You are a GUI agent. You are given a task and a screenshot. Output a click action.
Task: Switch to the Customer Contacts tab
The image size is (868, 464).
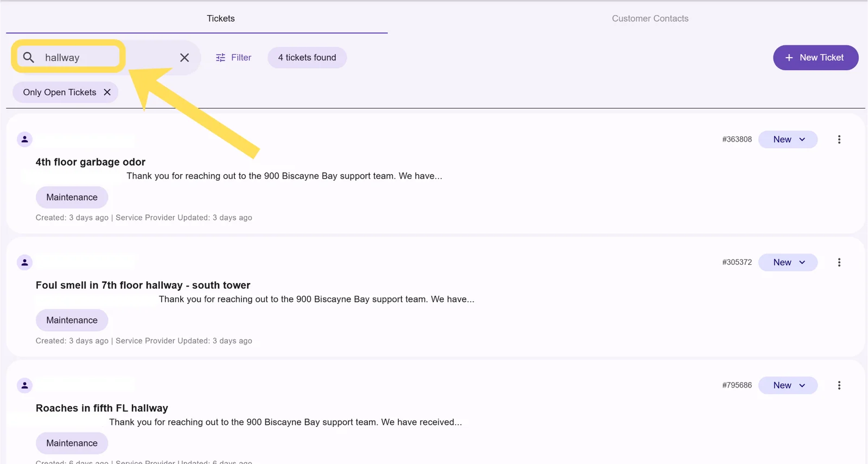[650, 18]
